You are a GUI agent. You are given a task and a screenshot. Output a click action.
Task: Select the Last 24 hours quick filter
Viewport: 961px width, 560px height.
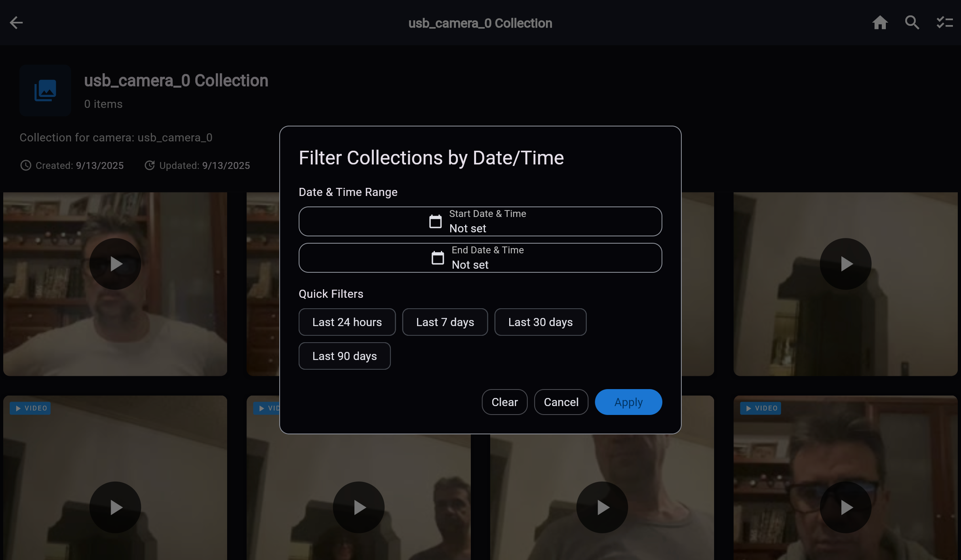click(347, 322)
